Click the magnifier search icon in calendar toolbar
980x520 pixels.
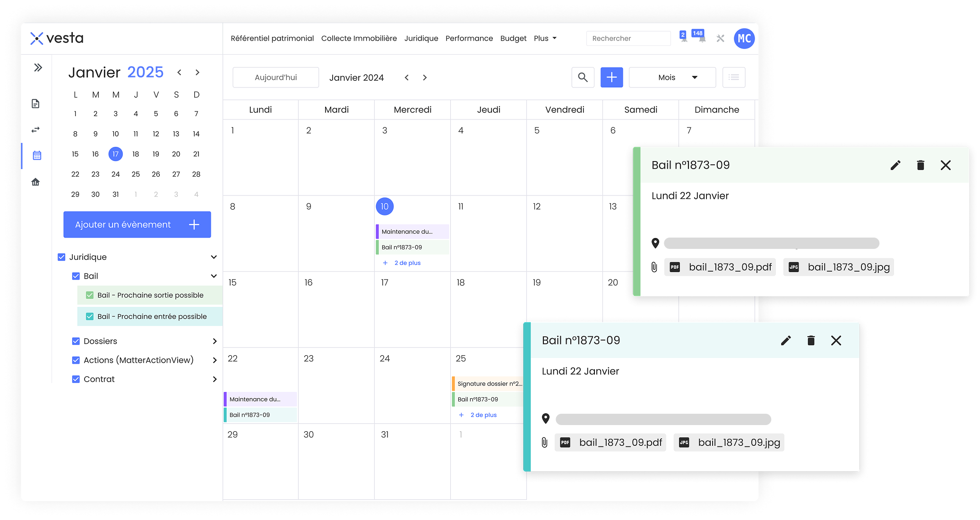[x=583, y=77]
